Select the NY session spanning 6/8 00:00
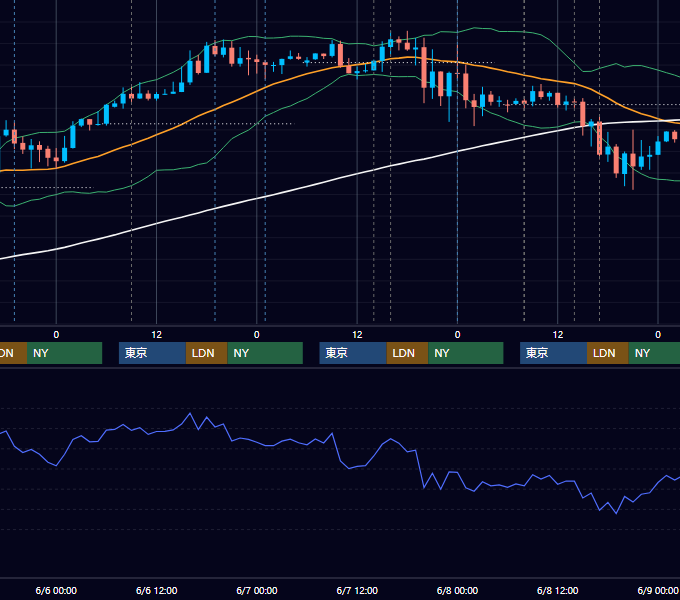The image size is (680, 600). [x=466, y=353]
